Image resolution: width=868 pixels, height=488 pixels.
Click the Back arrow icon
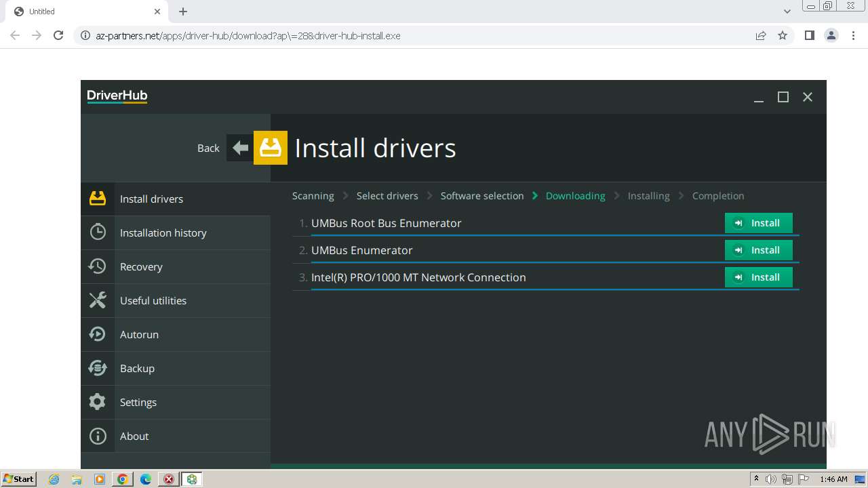click(x=240, y=148)
